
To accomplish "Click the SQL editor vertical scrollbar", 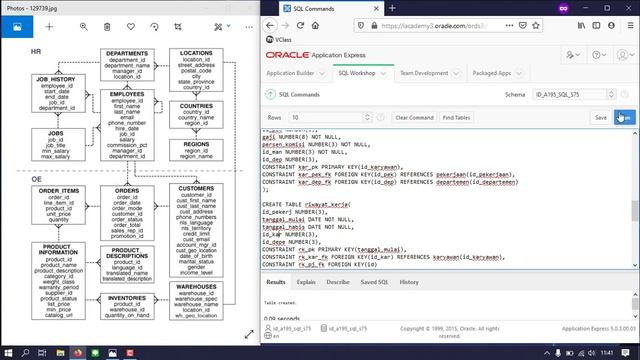I will 635,199.
